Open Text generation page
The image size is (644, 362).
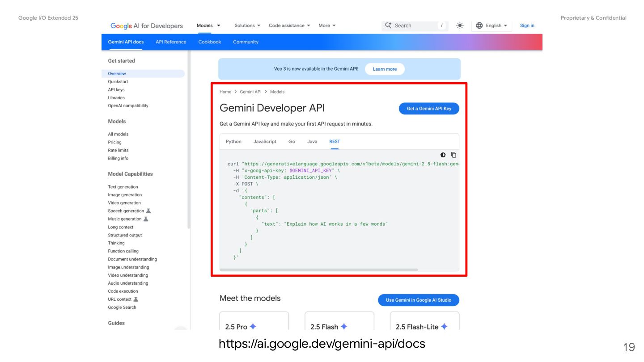[x=123, y=187]
